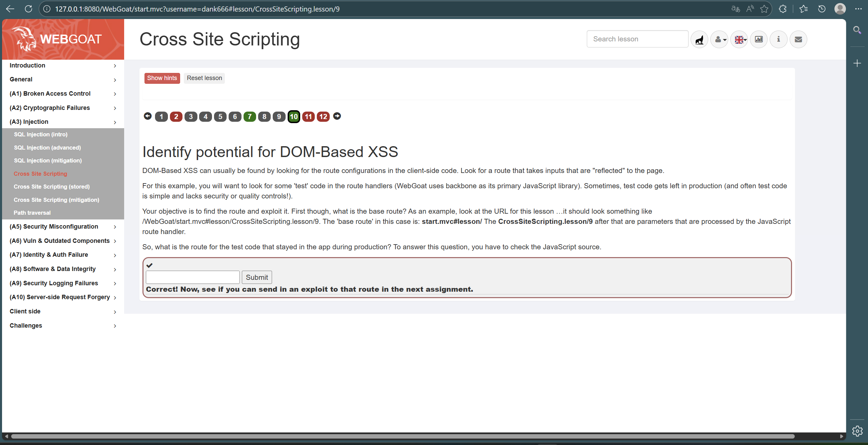Add this page to browser favorites
Screen dimensions: 868x445
pos(764,9)
